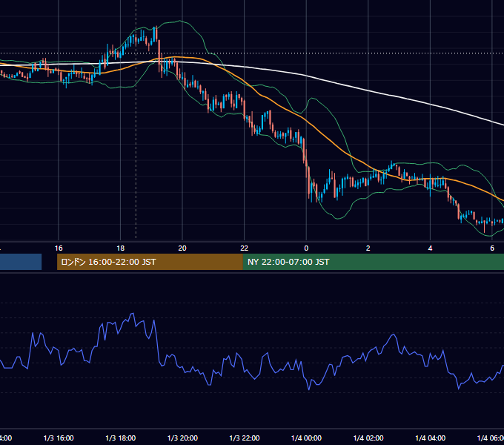
Task: Click the 1/4 02:00 time label
Action: pyautogui.click(x=368, y=438)
